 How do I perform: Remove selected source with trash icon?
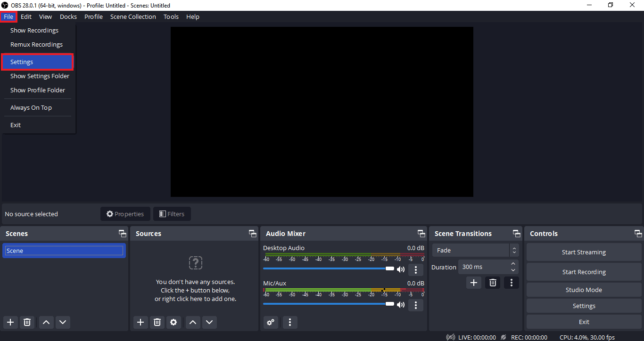157,322
